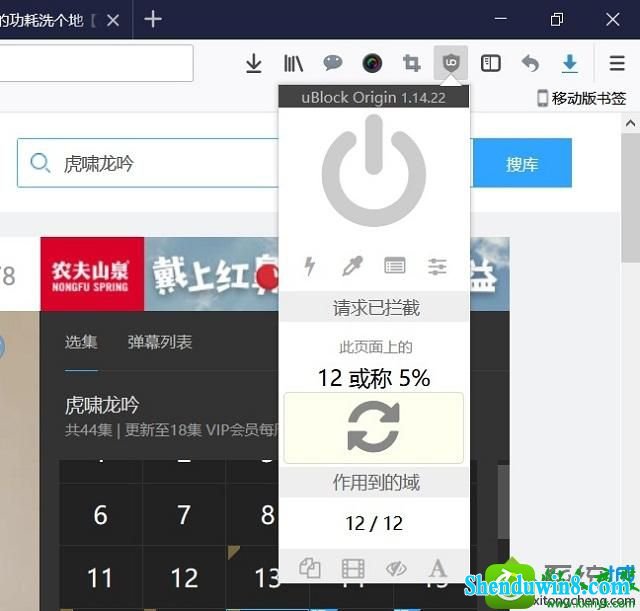640x611 pixels.
Task: Click the 请求已拦截 header
Action: tap(374, 307)
